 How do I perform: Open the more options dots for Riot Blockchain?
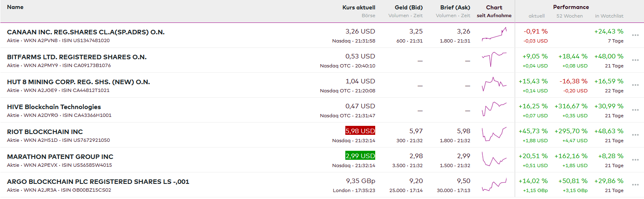(635, 135)
